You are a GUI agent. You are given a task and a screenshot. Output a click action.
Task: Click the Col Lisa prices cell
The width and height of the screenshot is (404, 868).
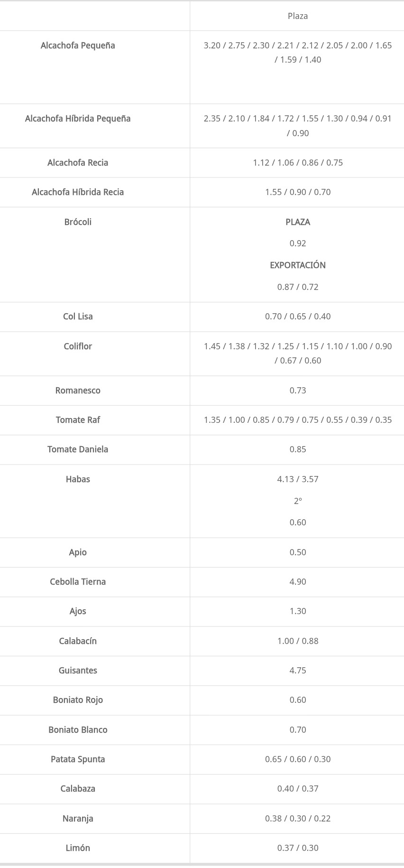298,317
